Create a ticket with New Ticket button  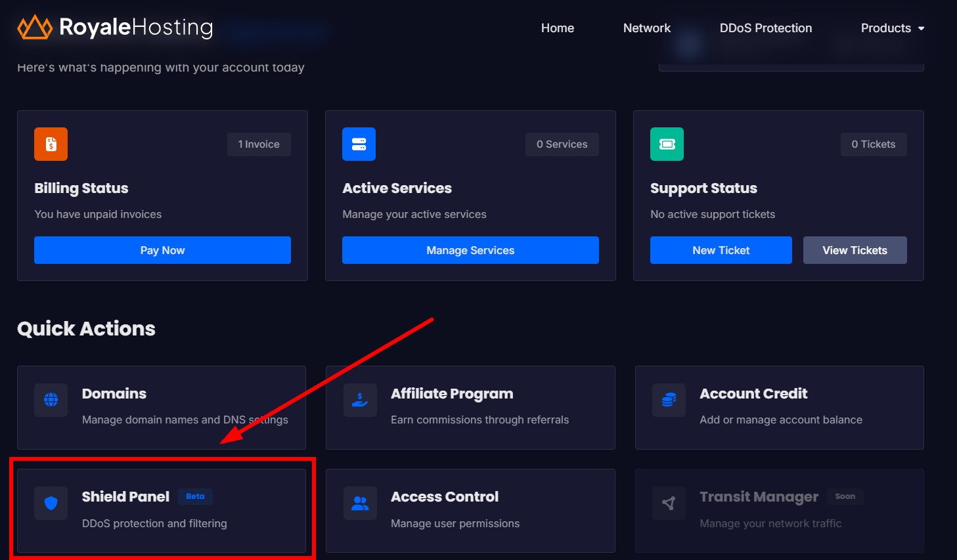(x=721, y=250)
